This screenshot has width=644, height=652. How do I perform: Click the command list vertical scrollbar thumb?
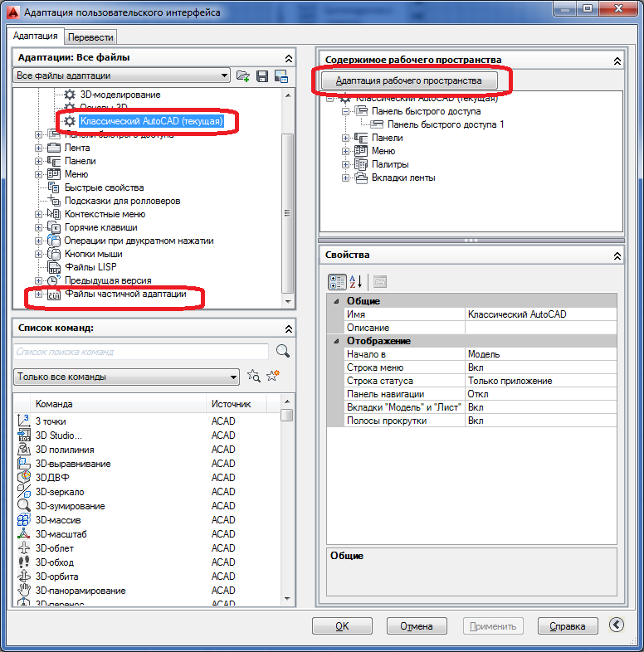coord(286,415)
